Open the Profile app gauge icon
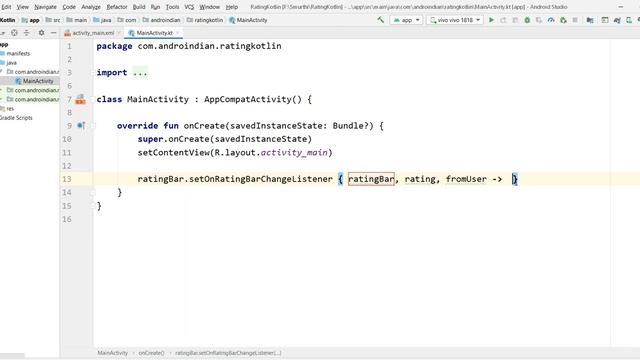640x360 pixels. point(551,20)
